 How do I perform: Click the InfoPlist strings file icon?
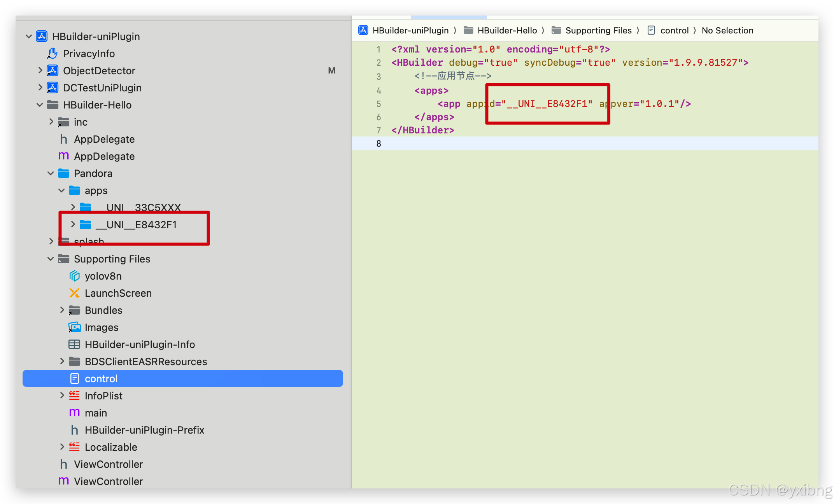(74, 396)
